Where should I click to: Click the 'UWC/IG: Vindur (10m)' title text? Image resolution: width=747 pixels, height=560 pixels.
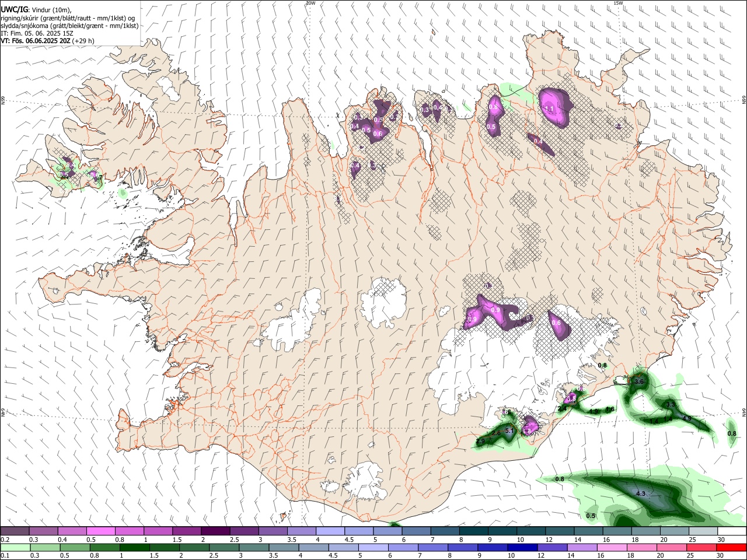point(36,10)
